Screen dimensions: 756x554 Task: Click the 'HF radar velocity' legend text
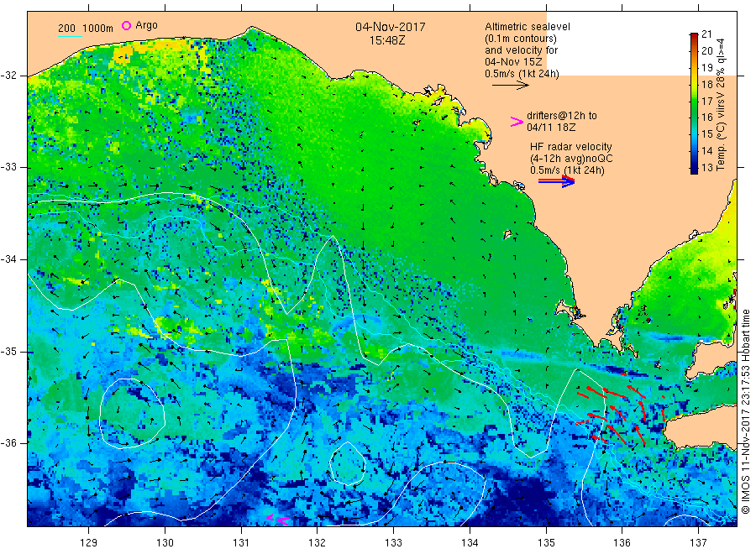571,146
